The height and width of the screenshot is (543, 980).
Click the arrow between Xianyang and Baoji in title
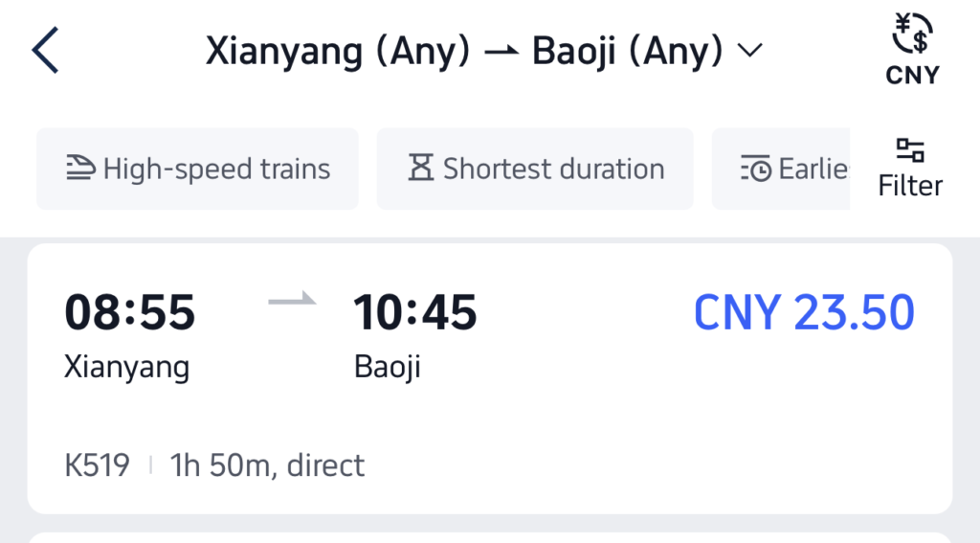[501, 52]
